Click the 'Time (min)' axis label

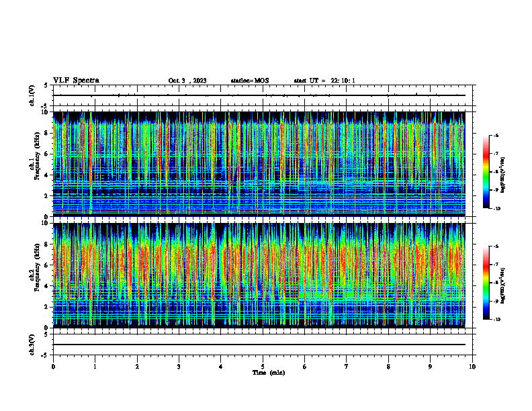coord(269,373)
